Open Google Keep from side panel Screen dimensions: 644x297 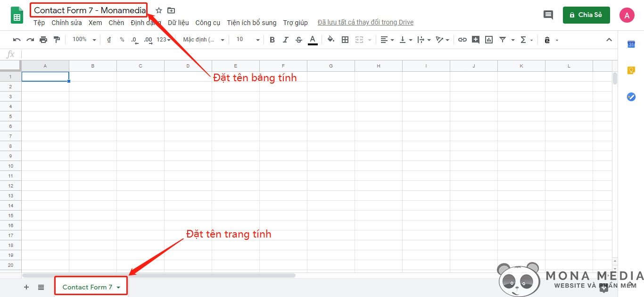tap(631, 70)
